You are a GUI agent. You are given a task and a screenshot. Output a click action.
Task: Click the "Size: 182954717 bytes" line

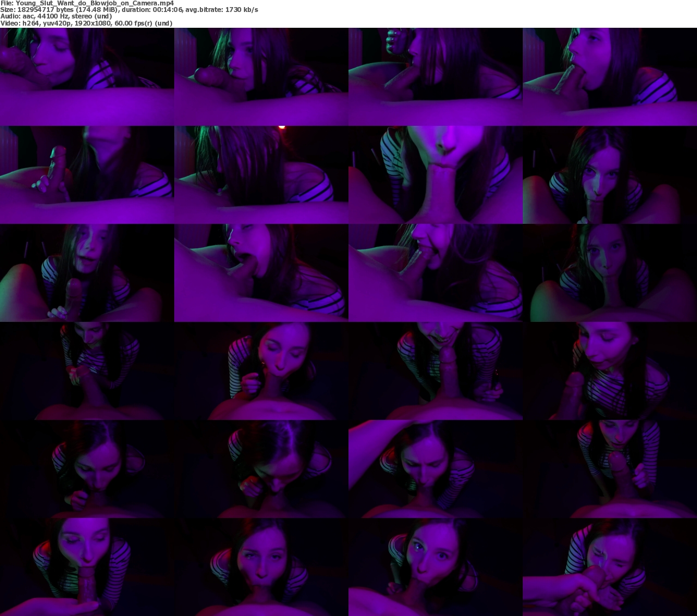coord(129,10)
